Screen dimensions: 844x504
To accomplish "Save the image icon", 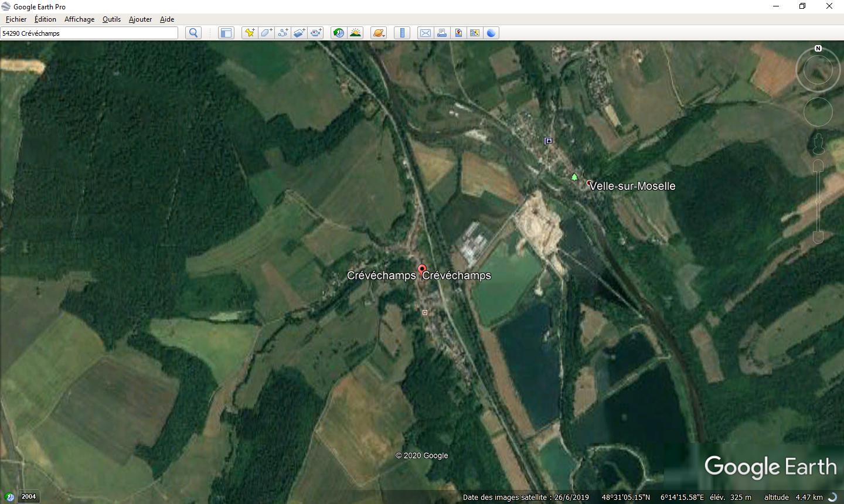I will click(x=458, y=33).
